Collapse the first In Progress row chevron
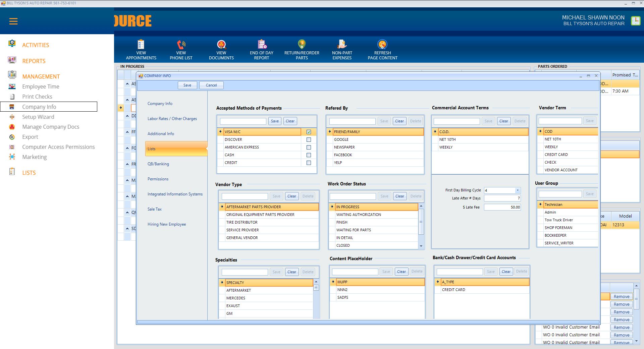The width and height of the screenshot is (644, 349). [127, 84]
